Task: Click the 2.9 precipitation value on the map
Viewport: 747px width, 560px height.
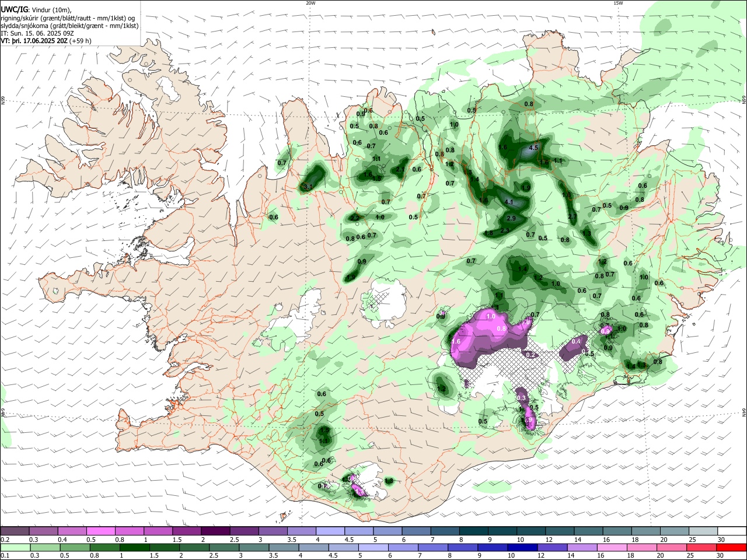Action: click(511, 218)
